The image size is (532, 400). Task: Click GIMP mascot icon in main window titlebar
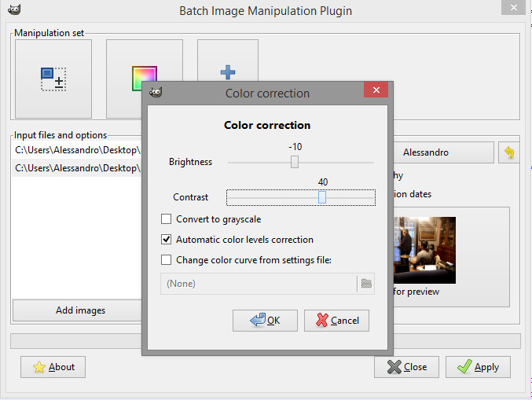click(x=14, y=9)
